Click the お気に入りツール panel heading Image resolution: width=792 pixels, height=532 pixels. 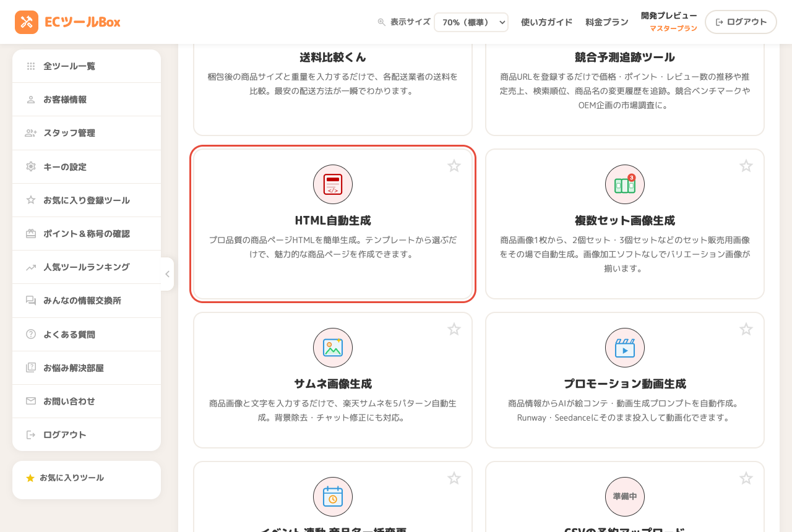(x=72, y=478)
